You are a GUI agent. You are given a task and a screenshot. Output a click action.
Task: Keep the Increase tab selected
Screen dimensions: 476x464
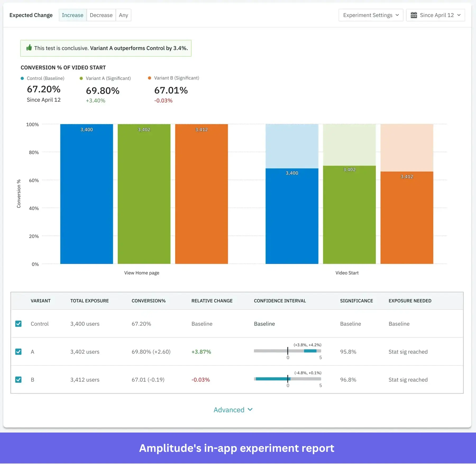click(72, 15)
